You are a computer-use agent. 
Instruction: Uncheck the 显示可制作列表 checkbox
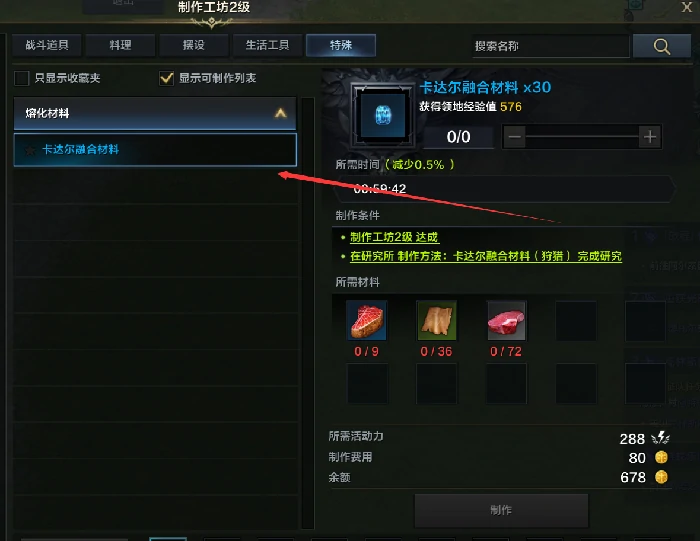(x=166, y=78)
